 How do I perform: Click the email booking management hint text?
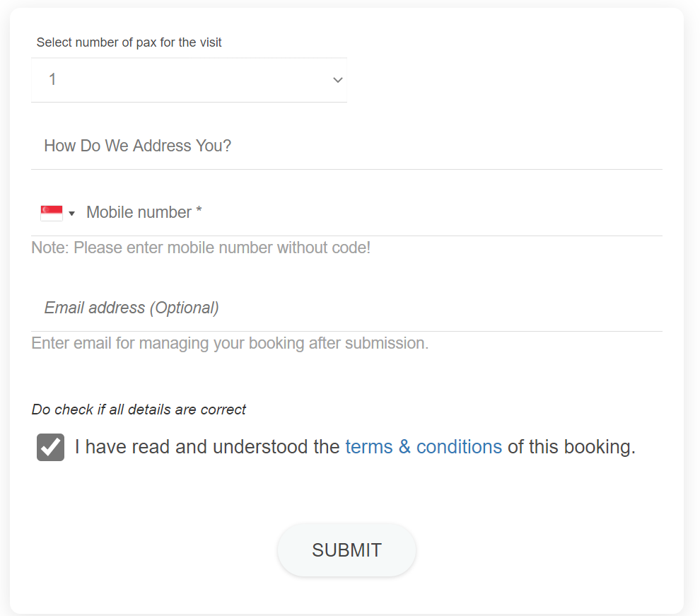coord(230,343)
